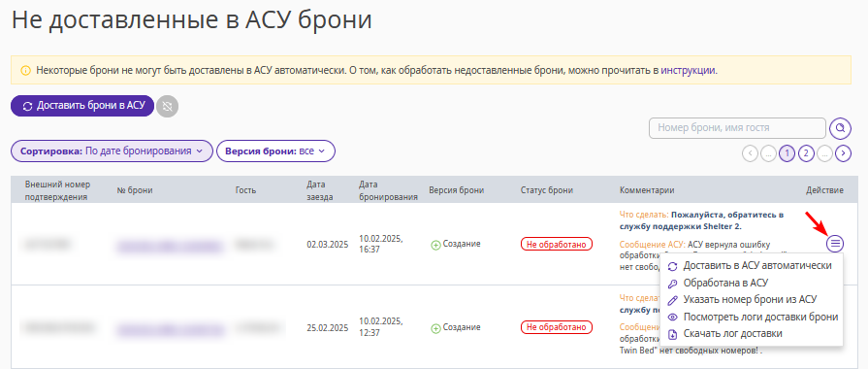Viewport: 868px width, 369px height.
Task: Click the green plus icon by 'Создание' in first row
Action: click(435, 245)
